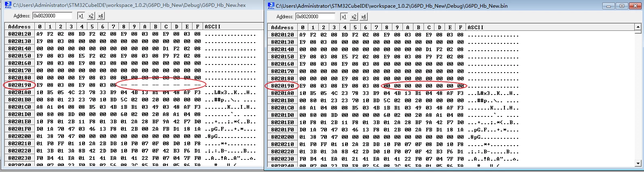Select address row 8020190 in .bin window
The height and width of the screenshot is (172, 644).
point(282,86)
